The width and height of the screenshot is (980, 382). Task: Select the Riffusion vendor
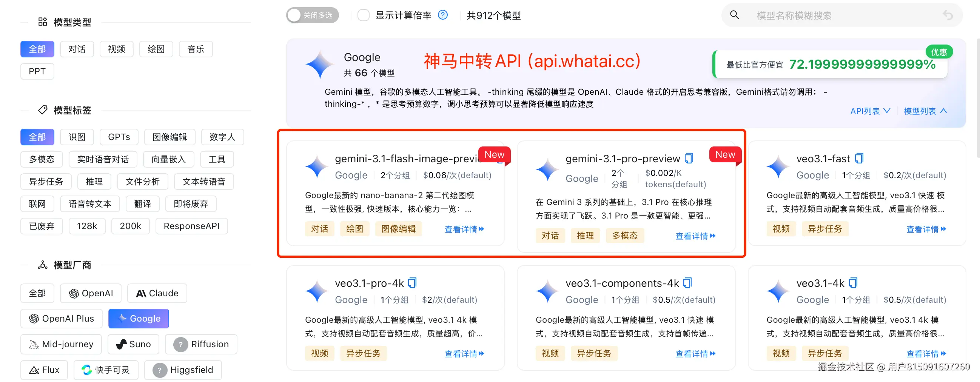201,344
